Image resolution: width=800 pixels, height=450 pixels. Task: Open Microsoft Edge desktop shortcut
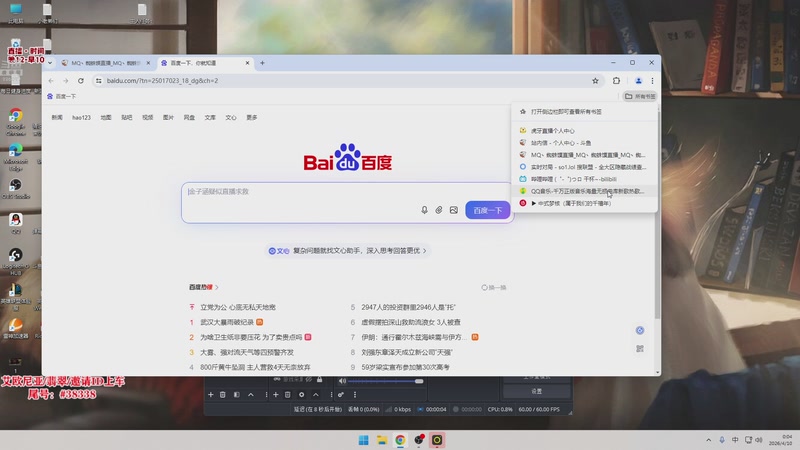tap(16, 157)
